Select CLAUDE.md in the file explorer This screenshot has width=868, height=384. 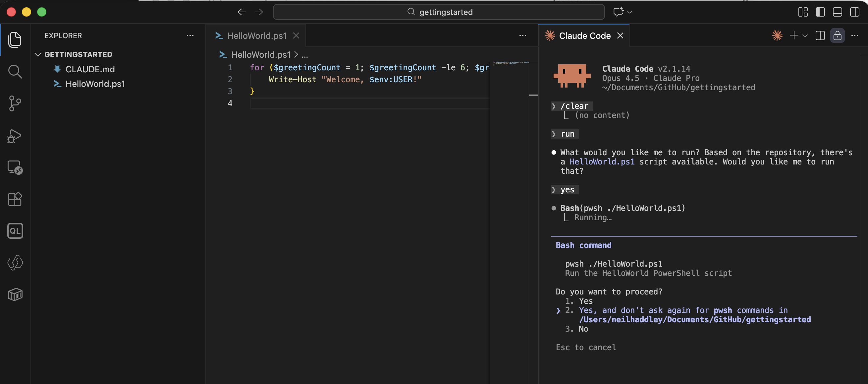pyautogui.click(x=90, y=69)
